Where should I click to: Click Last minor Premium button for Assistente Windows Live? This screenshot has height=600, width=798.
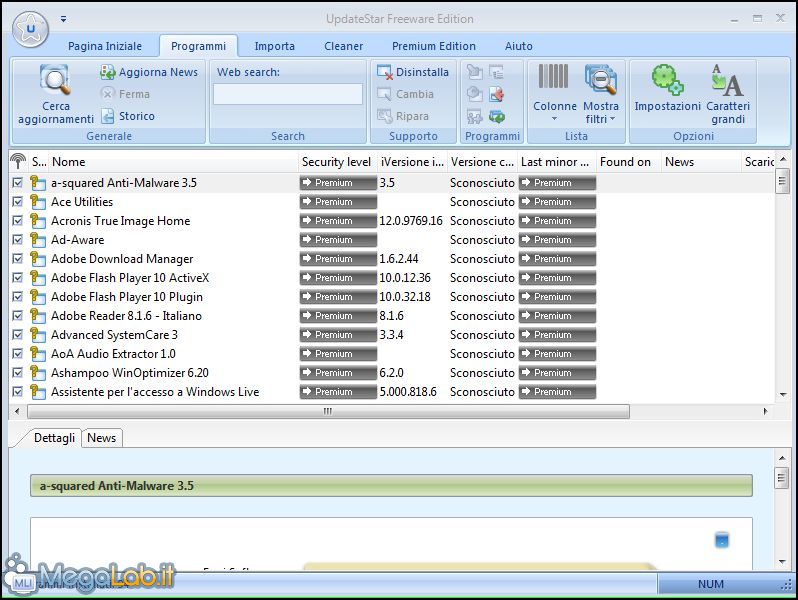[557, 392]
